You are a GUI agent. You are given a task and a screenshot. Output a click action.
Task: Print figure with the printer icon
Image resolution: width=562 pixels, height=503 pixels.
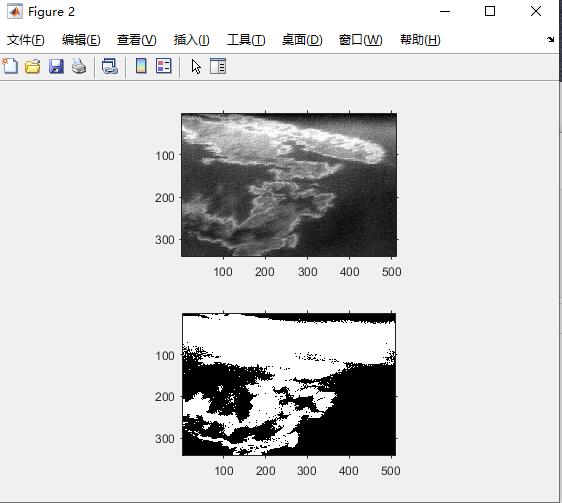pyautogui.click(x=79, y=66)
